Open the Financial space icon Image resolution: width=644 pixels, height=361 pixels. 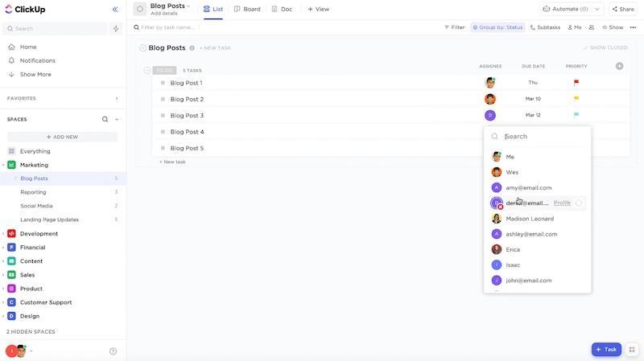click(11, 248)
